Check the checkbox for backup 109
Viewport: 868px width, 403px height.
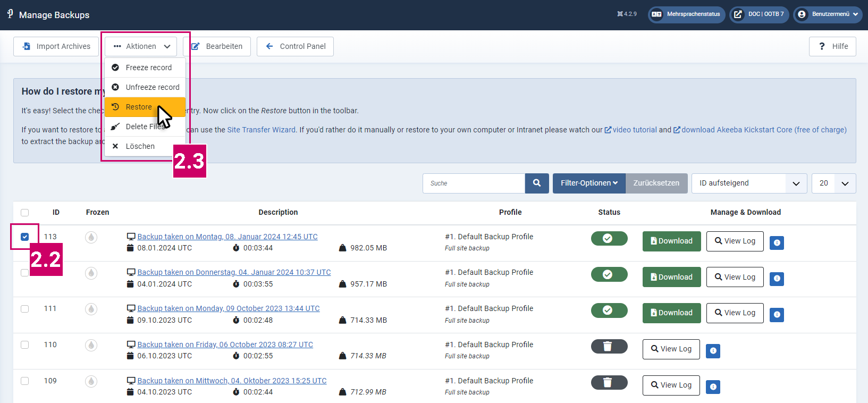point(24,381)
